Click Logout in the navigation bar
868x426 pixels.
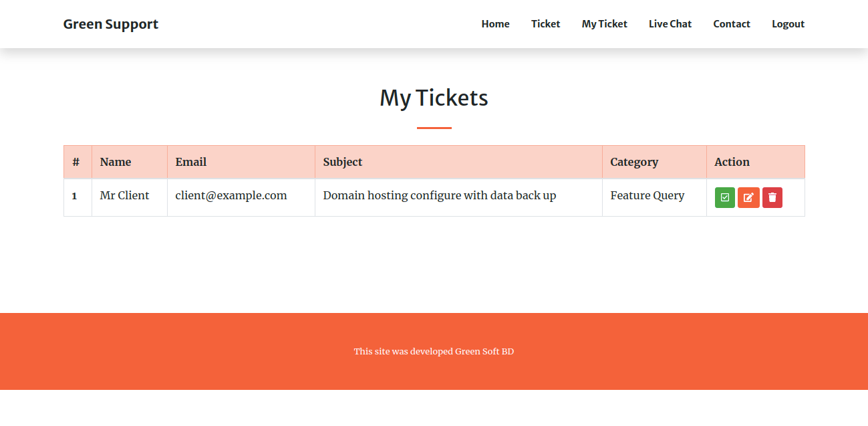(788, 23)
